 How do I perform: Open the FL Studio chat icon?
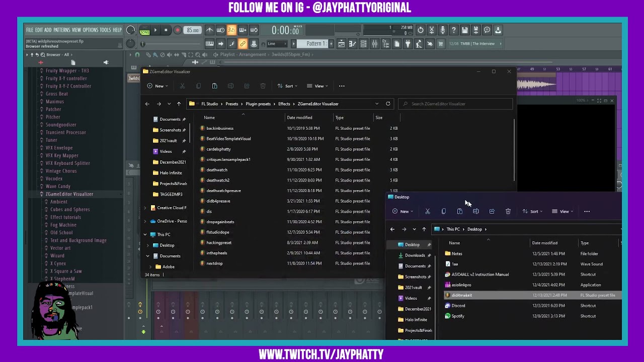tap(487, 30)
